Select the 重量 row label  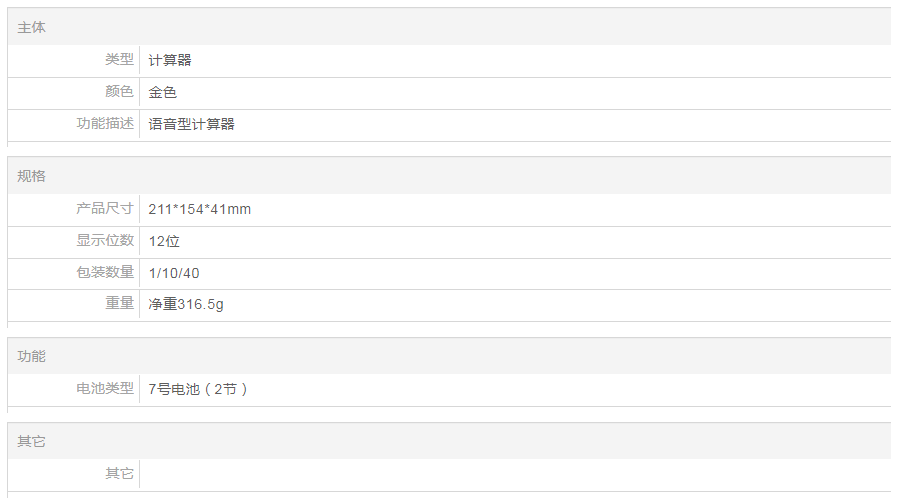(119, 304)
